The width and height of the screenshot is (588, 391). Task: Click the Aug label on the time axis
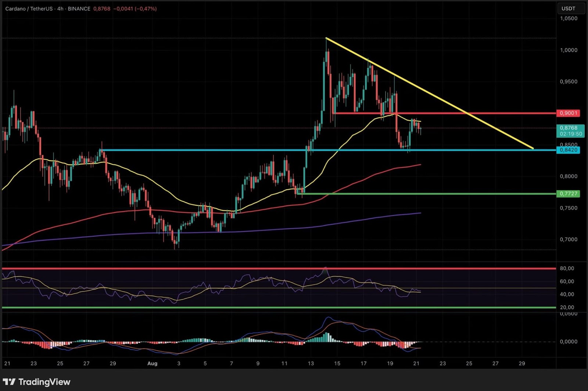coord(152,363)
